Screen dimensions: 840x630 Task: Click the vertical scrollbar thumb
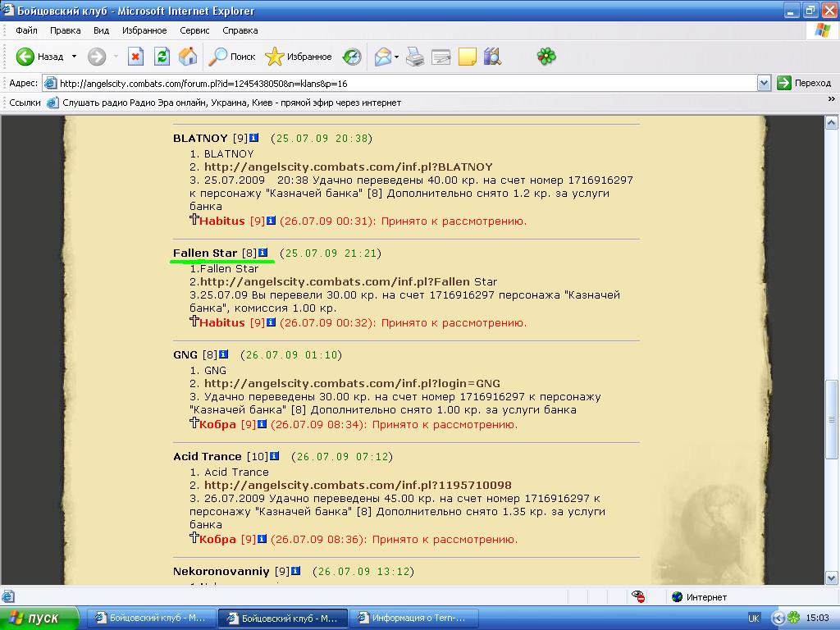[x=832, y=419]
